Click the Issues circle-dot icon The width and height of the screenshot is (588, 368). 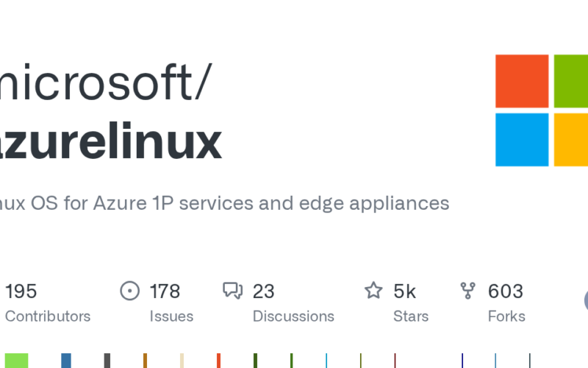(130, 291)
